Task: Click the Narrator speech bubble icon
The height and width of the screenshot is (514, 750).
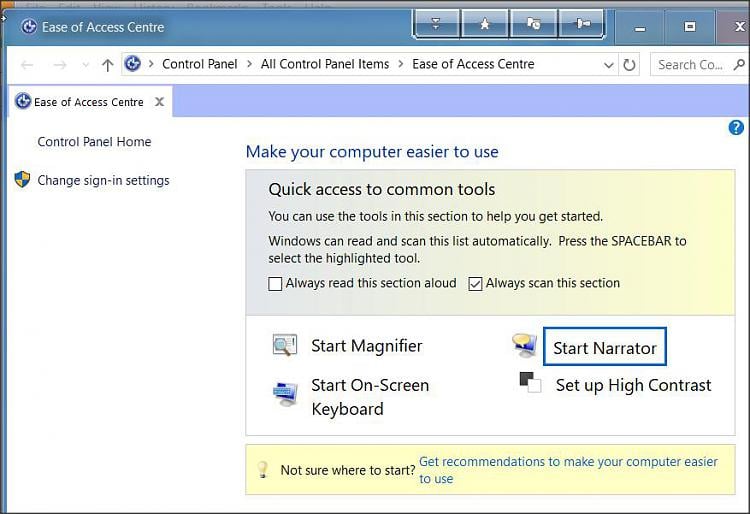Action: point(524,345)
